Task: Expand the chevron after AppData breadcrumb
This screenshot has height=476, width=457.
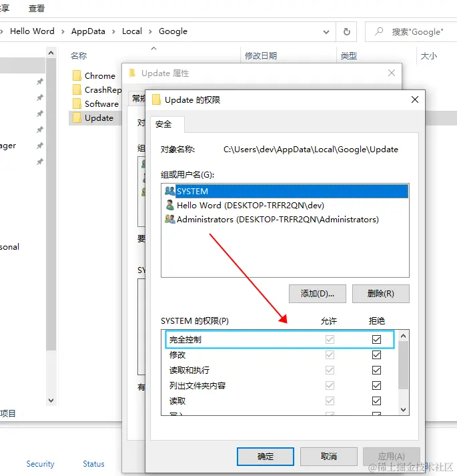Action: [113, 31]
